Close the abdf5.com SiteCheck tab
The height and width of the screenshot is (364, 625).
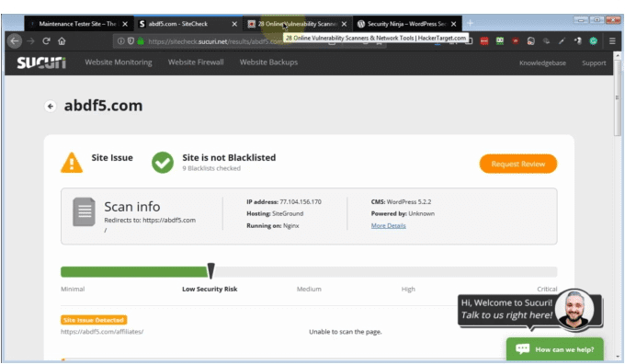pos(234,24)
